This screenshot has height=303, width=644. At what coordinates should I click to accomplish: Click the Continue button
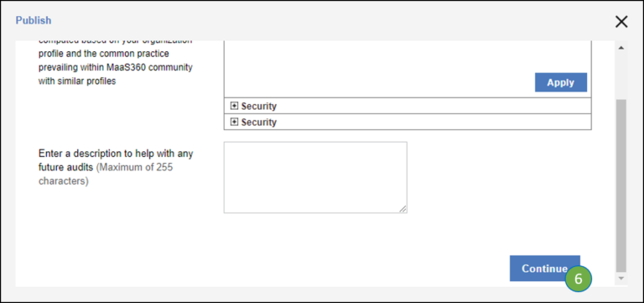(x=544, y=268)
